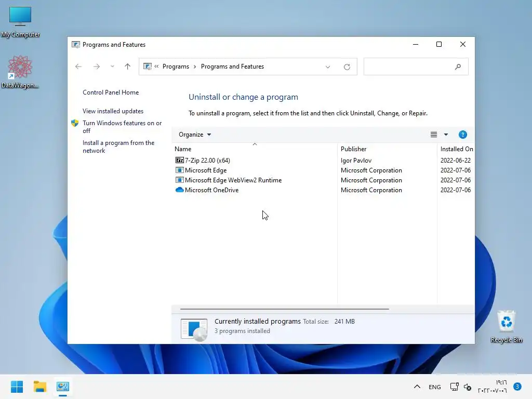Open My Computer desktop icon

pyautogui.click(x=20, y=21)
